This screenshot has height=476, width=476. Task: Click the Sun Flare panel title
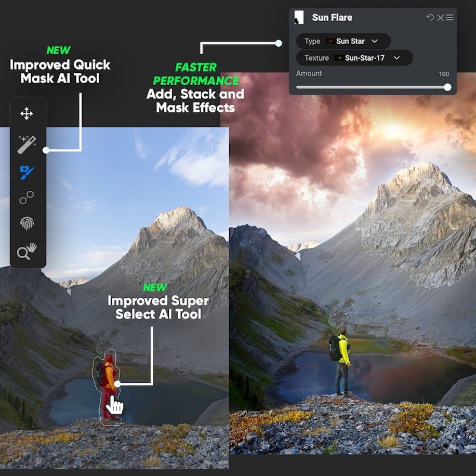332,18
